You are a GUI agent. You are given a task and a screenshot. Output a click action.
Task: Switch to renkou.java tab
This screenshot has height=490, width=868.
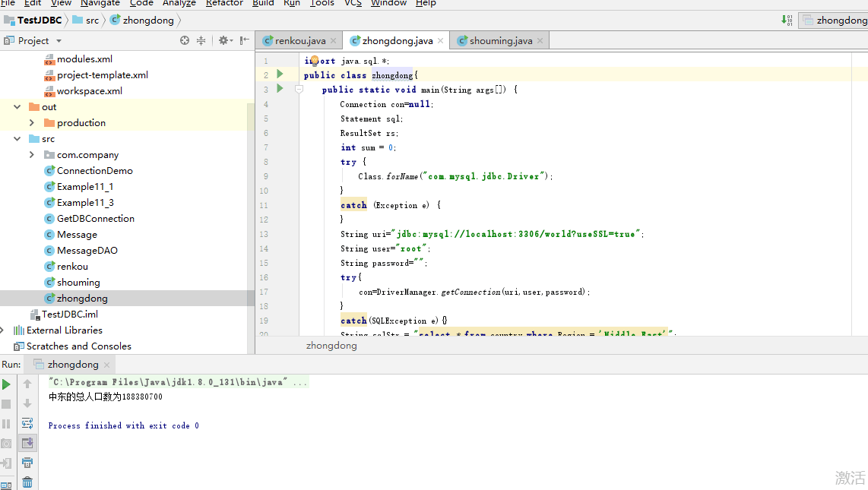300,40
